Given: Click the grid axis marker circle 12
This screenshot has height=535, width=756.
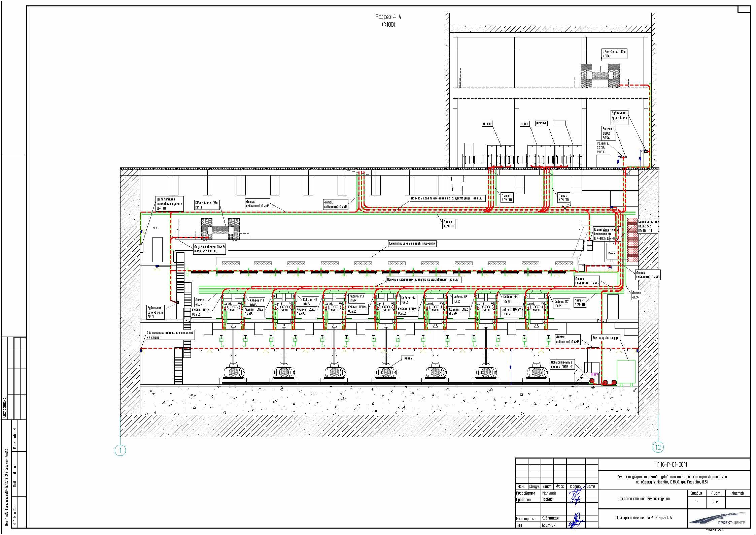Looking at the screenshot, I should click(658, 447).
